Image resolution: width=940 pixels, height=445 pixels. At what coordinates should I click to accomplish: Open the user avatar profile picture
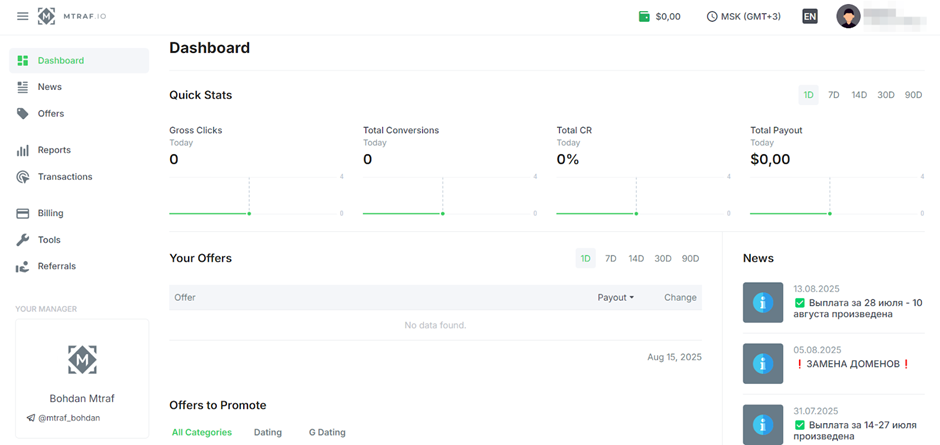[848, 17]
